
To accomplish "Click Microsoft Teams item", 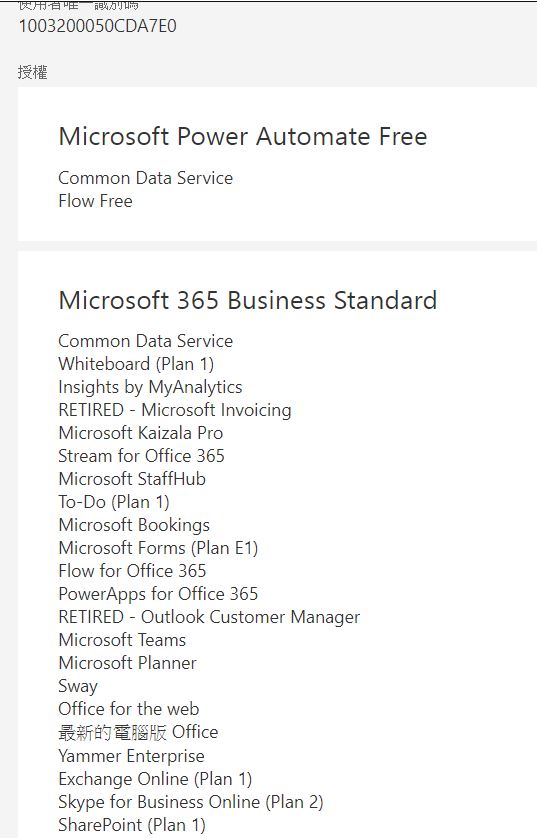I will pos(122,640).
